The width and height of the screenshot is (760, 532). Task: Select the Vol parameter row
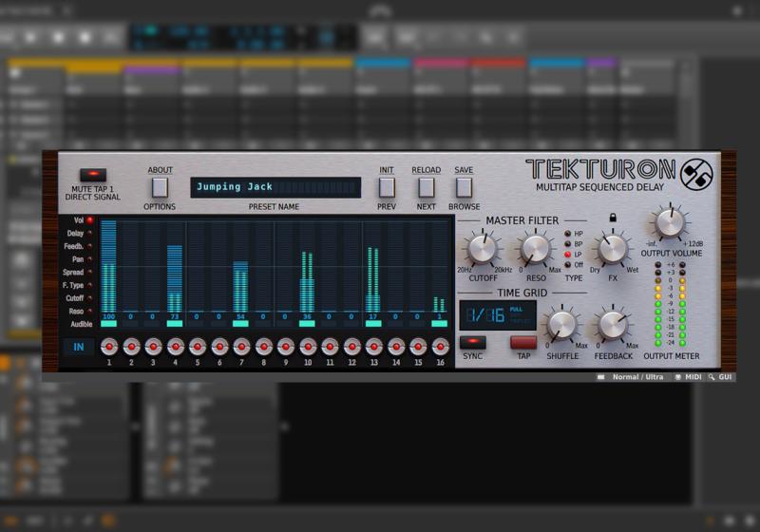point(80,220)
